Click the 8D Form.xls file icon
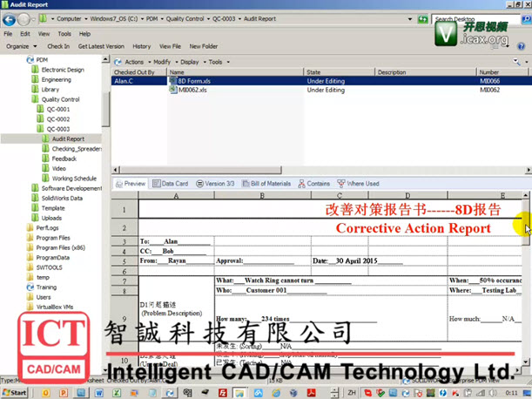Viewport: 532px width, 399px height. pos(171,80)
